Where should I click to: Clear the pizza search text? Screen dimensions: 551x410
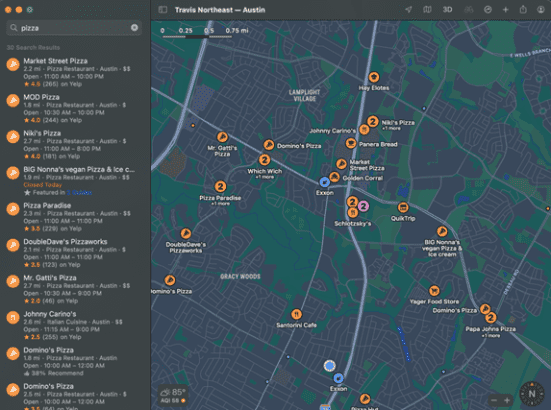[134, 28]
